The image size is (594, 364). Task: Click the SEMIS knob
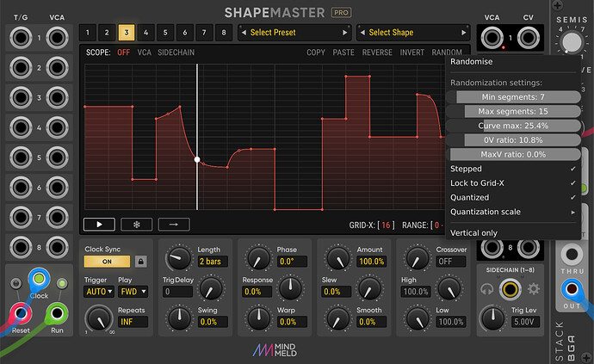pyautogui.click(x=572, y=42)
